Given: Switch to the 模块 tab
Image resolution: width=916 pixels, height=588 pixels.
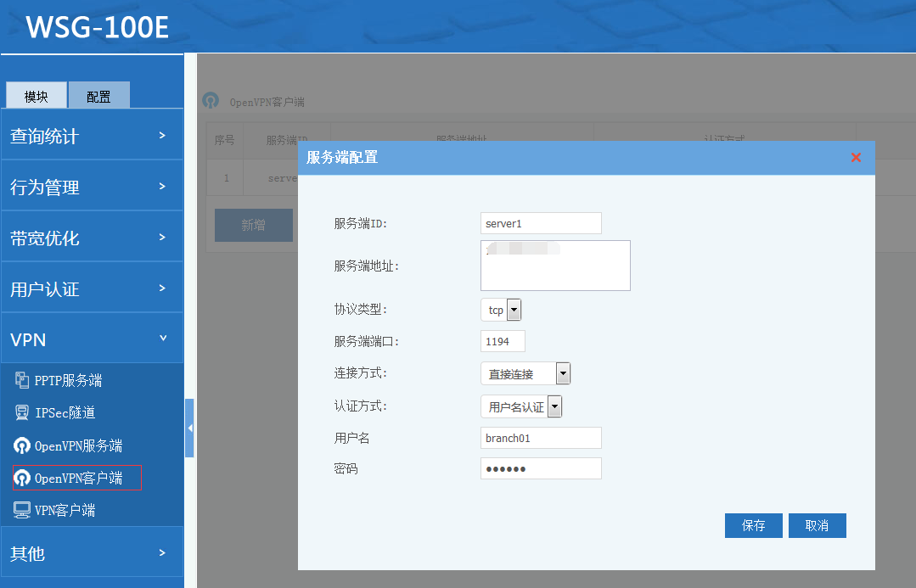Looking at the screenshot, I should click(37, 96).
